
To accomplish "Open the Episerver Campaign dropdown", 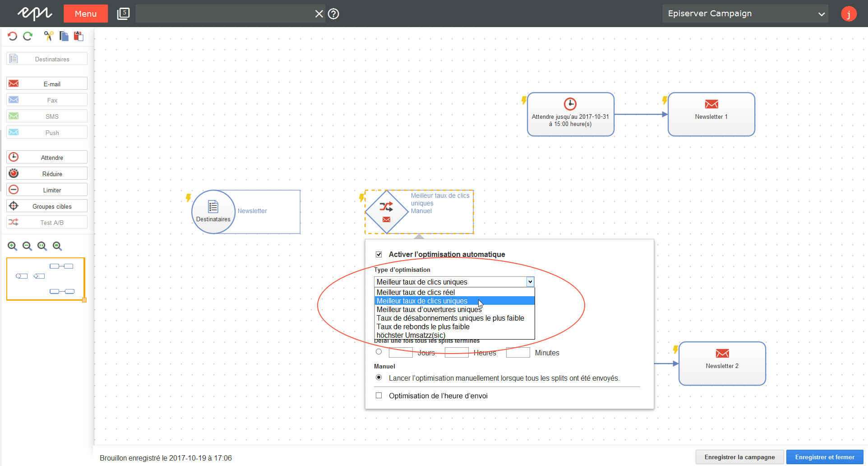I will tap(745, 14).
